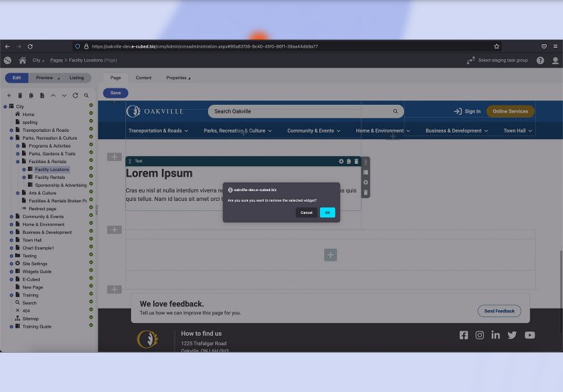Switch to Edit mode
The height and width of the screenshot is (392, 563).
point(16,78)
